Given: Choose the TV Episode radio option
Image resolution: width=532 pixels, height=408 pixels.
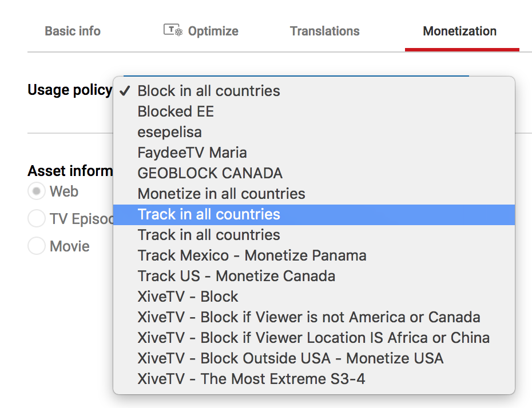Looking at the screenshot, I should click(x=37, y=218).
